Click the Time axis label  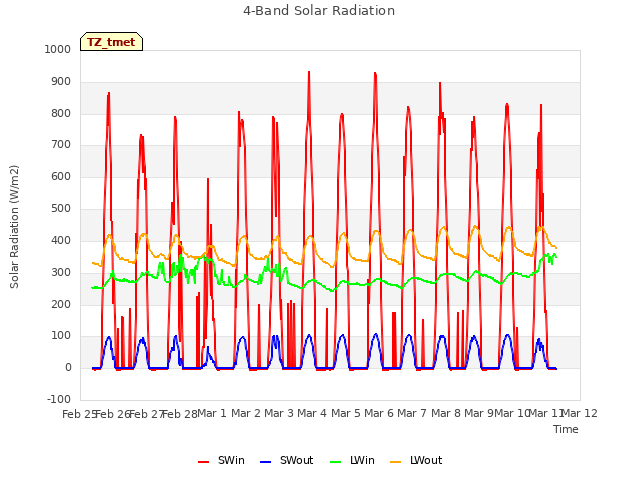(x=565, y=429)
